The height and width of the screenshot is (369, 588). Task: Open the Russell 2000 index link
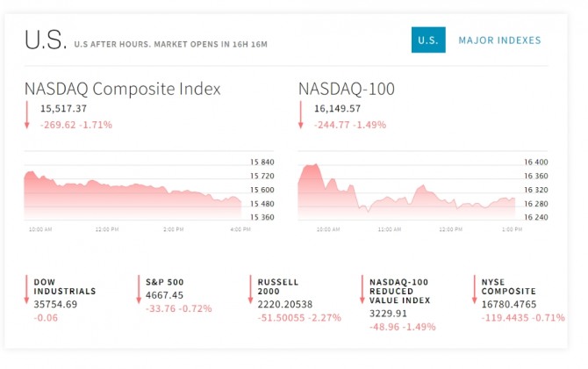pyautogui.click(x=278, y=286)
